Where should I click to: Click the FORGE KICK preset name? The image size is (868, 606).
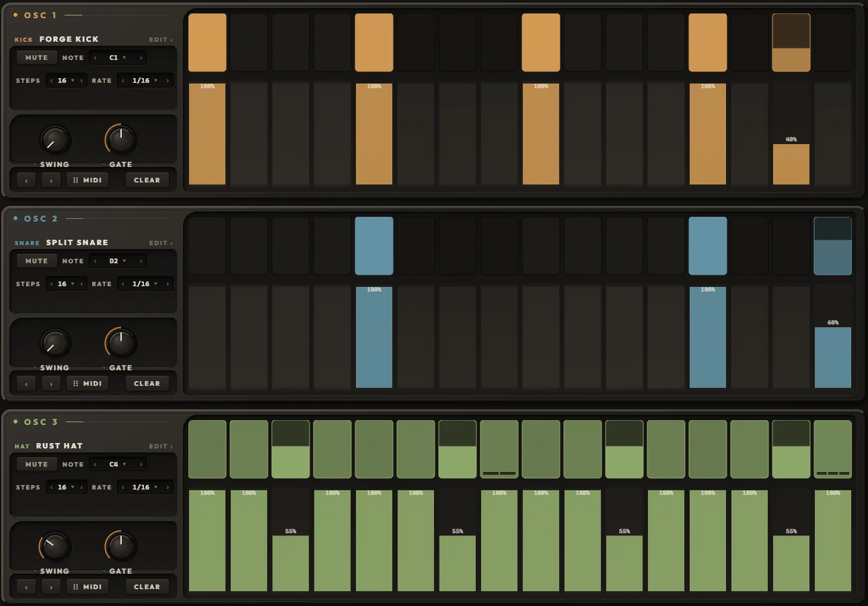click(69, 39)
